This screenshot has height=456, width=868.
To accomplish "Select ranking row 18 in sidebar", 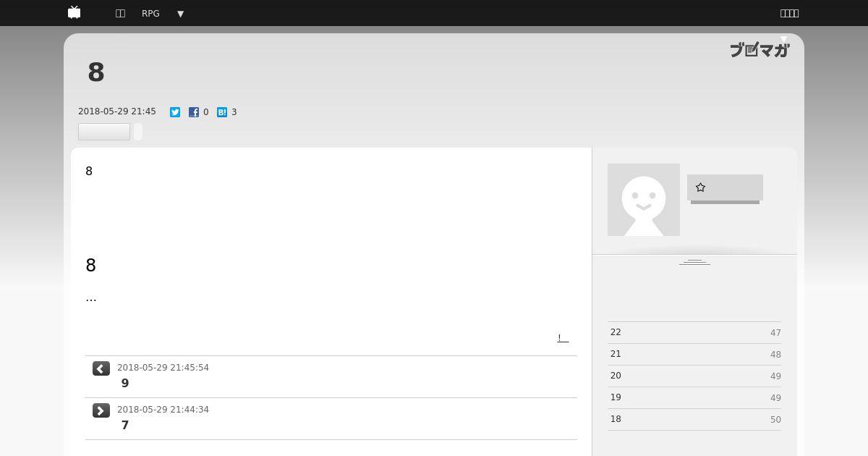I will 694,419.
